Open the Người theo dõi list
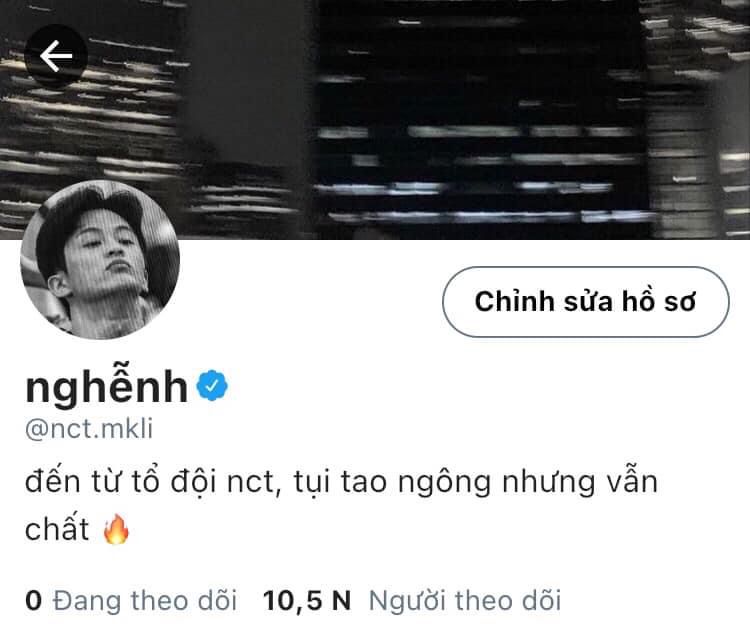 (465, 601)
